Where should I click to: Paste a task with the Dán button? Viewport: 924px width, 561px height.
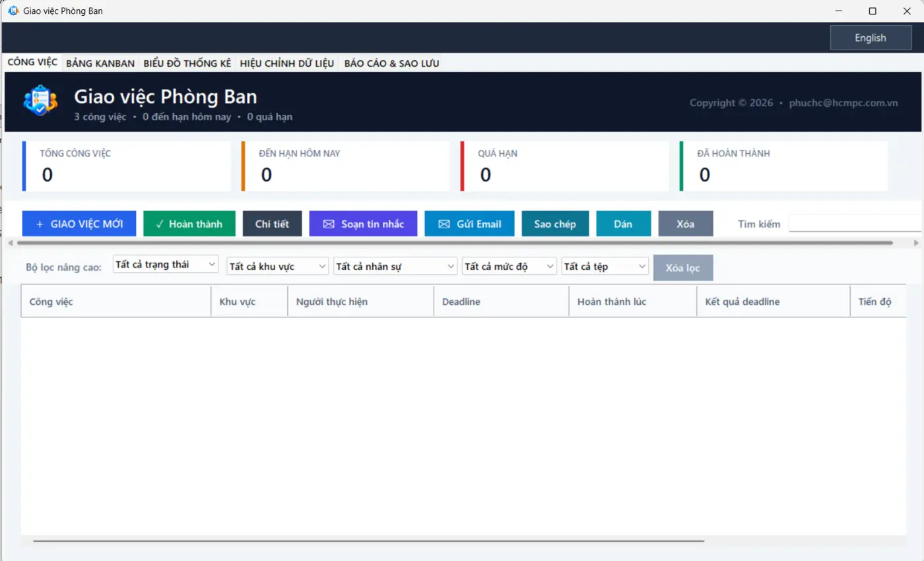click(624, 224)
